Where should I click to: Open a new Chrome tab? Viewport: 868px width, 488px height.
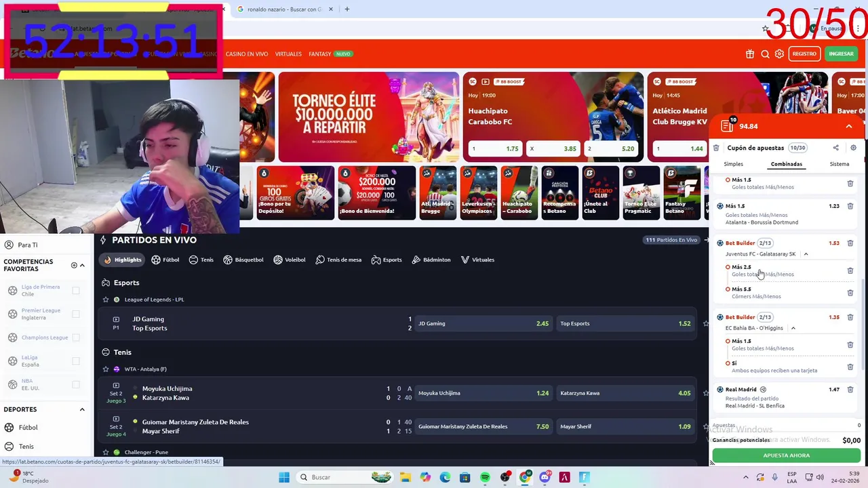click(347, 9)
